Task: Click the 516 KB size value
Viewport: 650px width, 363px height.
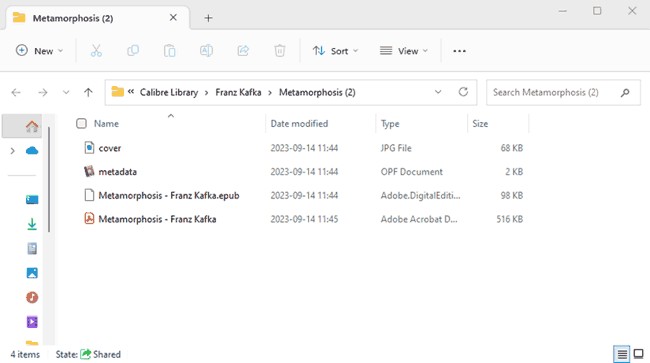Action: click(510, 219)
